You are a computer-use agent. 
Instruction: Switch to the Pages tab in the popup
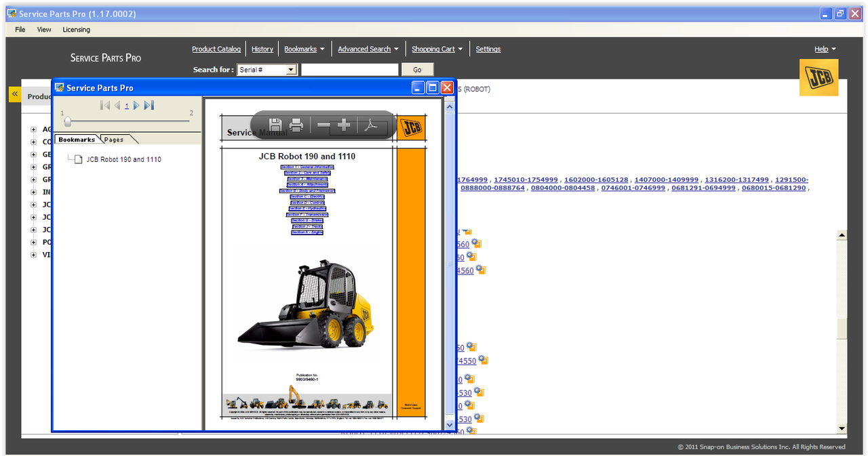click(114, 140)
